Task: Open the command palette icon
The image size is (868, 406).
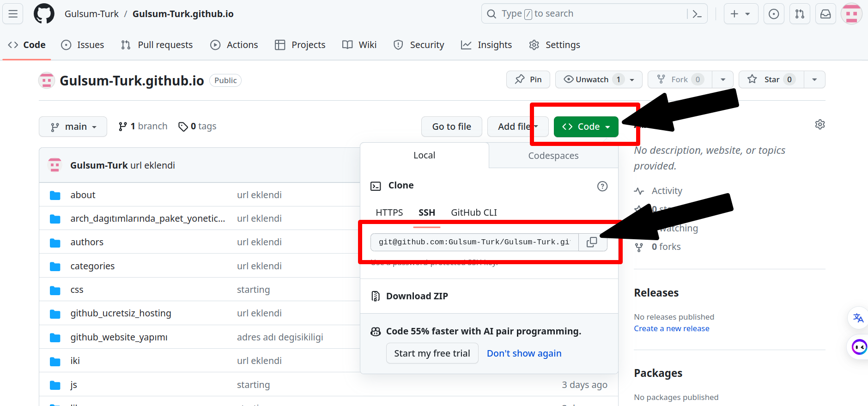Action: point(697,14)
